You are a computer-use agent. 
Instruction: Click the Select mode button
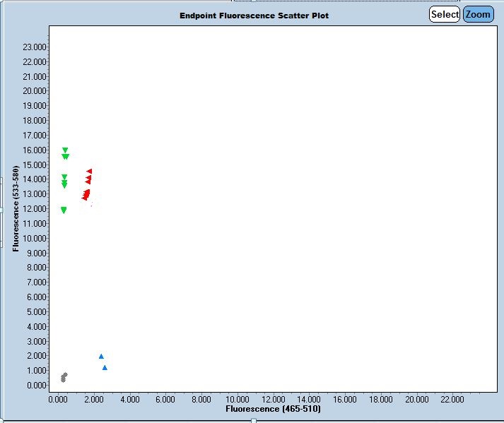tap(445, 14)
